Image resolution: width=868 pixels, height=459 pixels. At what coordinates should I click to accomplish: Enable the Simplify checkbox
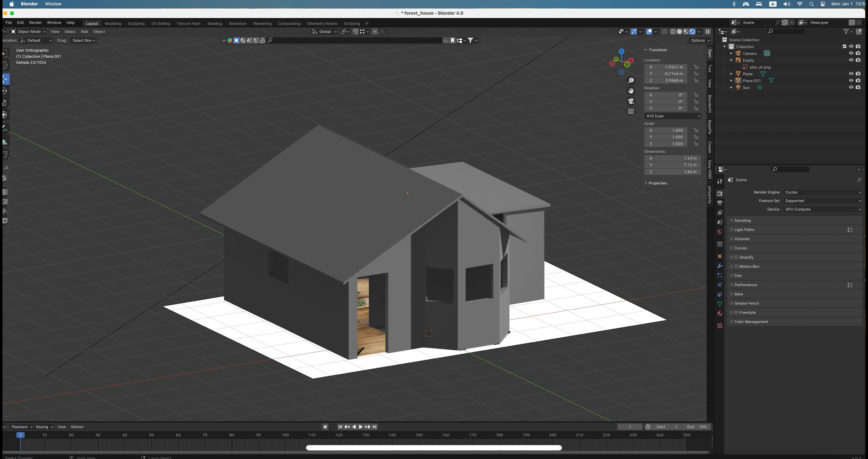(736, 257)
